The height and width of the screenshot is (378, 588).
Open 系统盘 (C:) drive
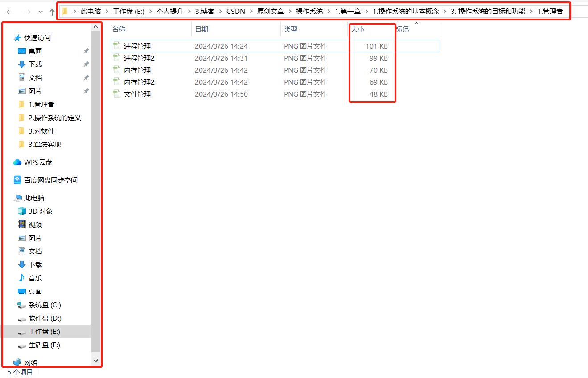[45, 305]
